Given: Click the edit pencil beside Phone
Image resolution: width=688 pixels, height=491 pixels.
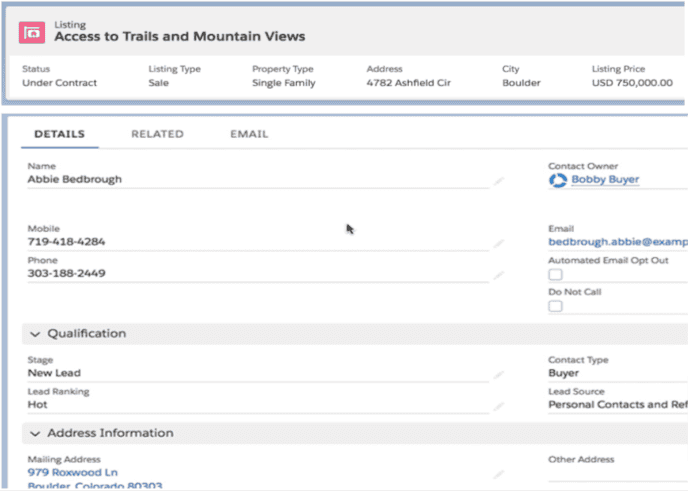Looking at the screenshot, I should coord(498,275).
